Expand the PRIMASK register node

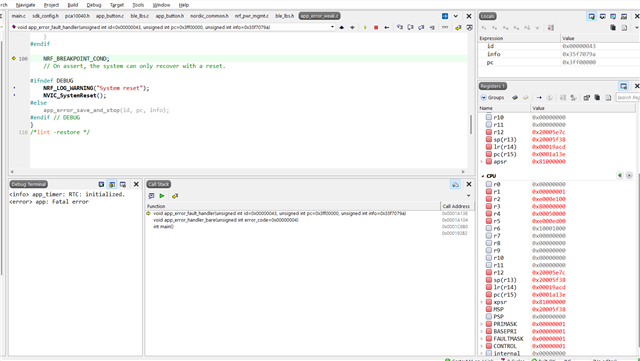pyautogui.click(x=482, y=324)
